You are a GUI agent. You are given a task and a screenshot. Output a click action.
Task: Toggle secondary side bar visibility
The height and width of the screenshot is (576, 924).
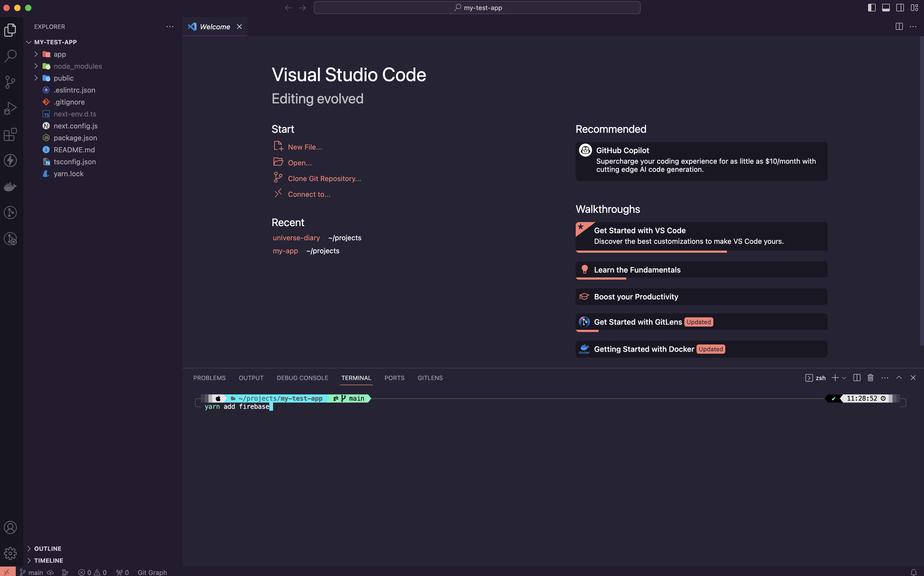(x=900, y=8)
